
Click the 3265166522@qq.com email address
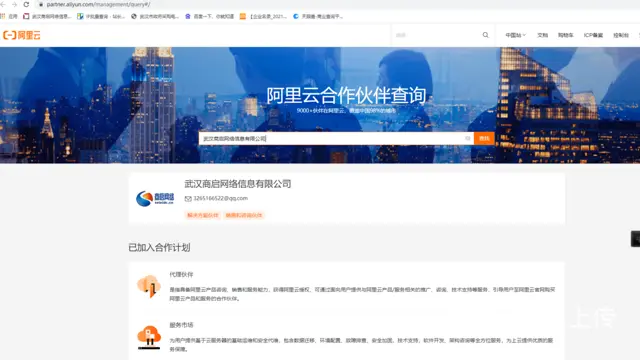[220, 198]
